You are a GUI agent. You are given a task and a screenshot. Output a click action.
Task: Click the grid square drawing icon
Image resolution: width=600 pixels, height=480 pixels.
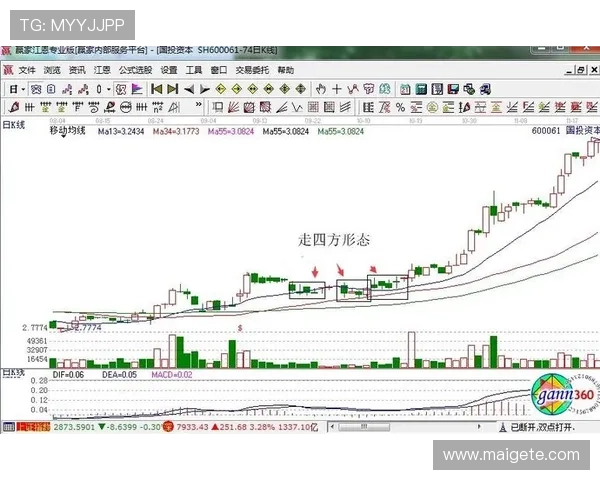(313, 107)
